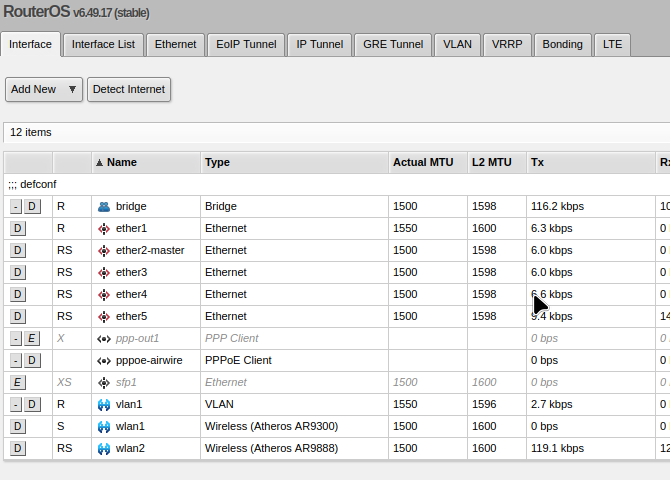Switch to the Interface tab

[x=30, y=44]
